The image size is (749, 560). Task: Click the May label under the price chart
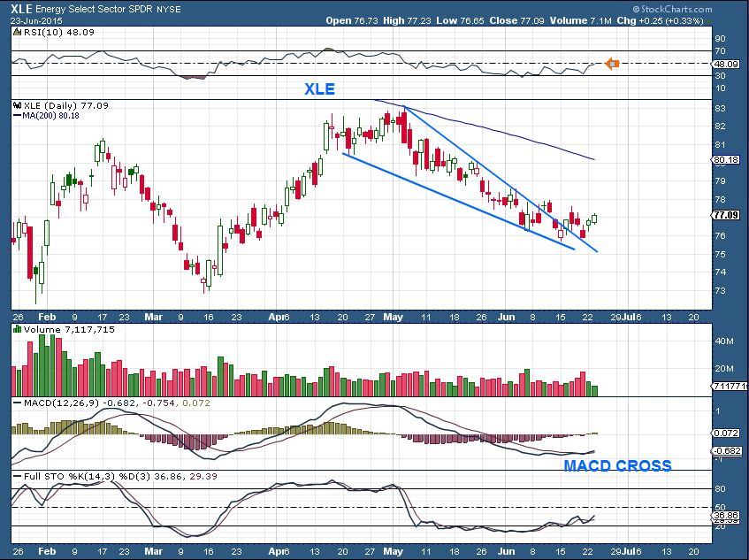point(394,317)
